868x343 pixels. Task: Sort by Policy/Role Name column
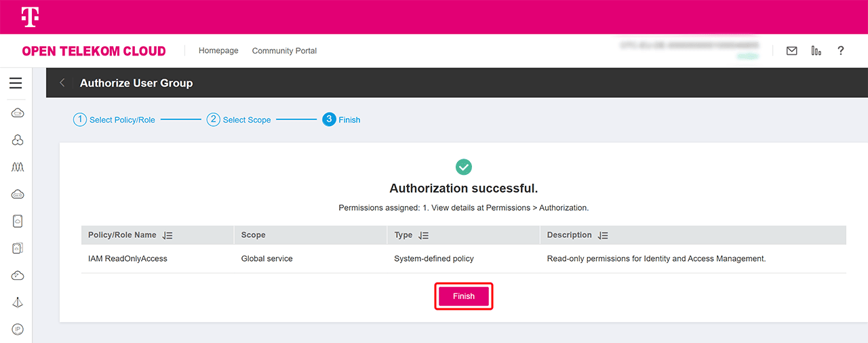(168, 235)
